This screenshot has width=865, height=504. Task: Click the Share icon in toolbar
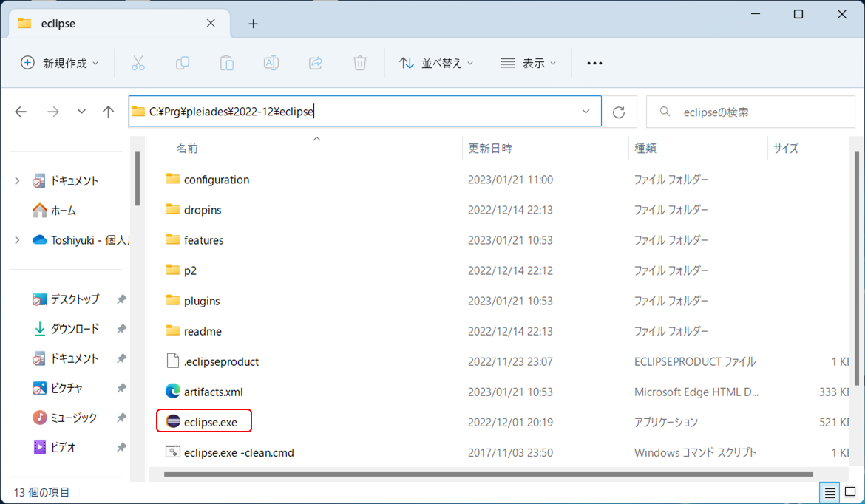316,64
